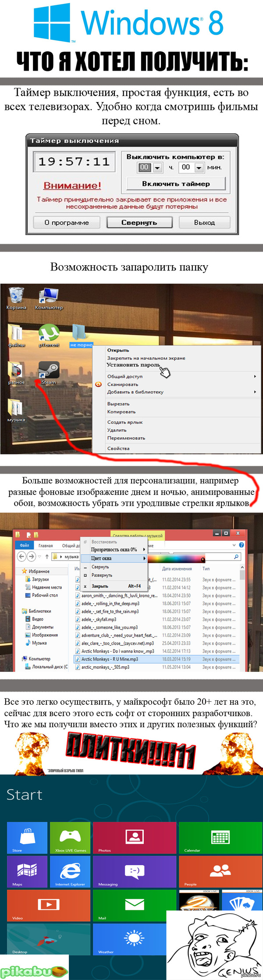Image resolution: width=263 pixels, height=980 pixels.
Task: Expand the Explorer ribbon with the chevron
Action: (234, 545)
